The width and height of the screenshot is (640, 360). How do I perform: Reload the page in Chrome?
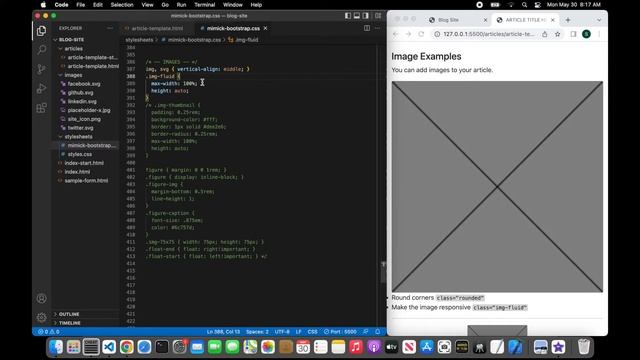tap(421, 34)
